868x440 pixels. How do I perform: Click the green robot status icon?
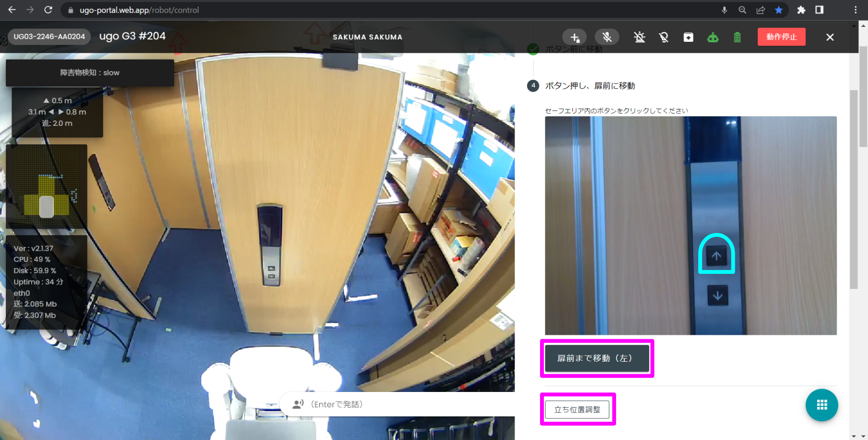(x=713, y=37)
